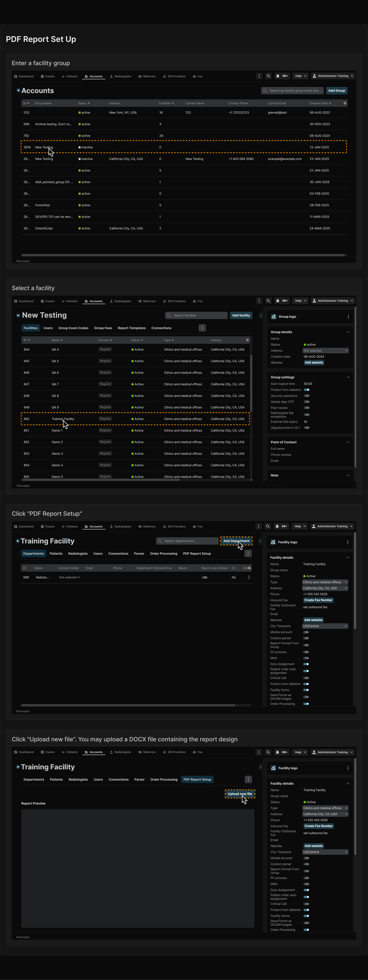Screen dimensions: 368x980
Task: Open the three-dot menu next to the Connections tab in New Testing
Action: 202,328
